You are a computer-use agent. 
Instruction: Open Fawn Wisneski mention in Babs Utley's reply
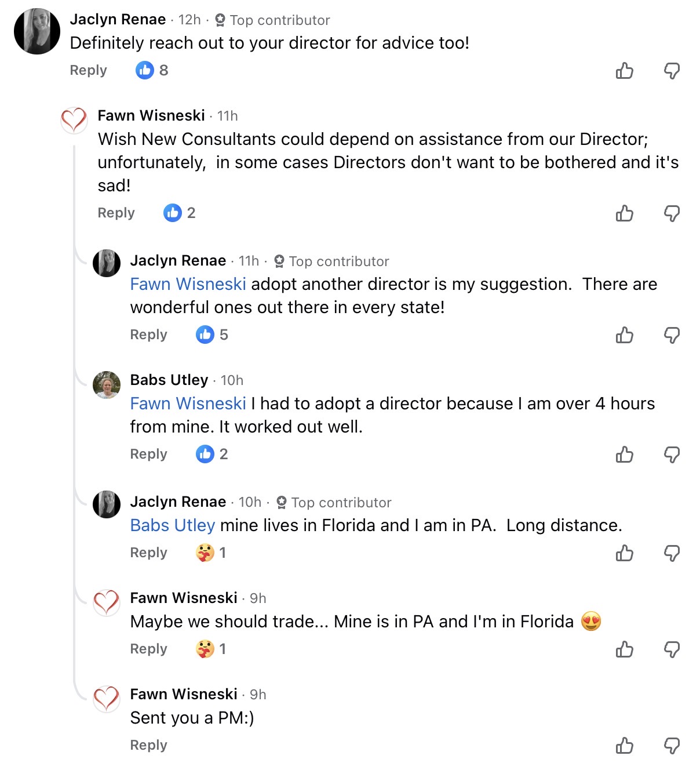pos(188,404)
